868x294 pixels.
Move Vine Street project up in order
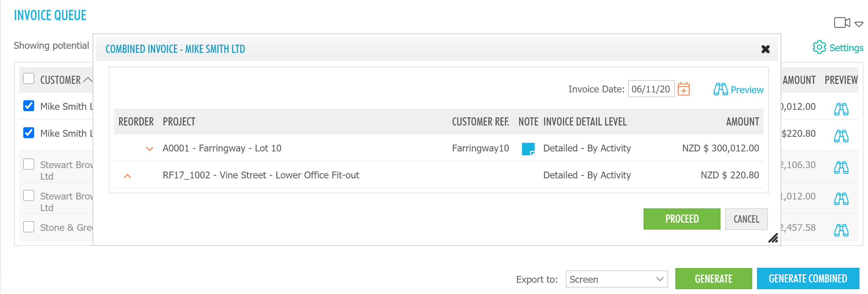point(127,176)
